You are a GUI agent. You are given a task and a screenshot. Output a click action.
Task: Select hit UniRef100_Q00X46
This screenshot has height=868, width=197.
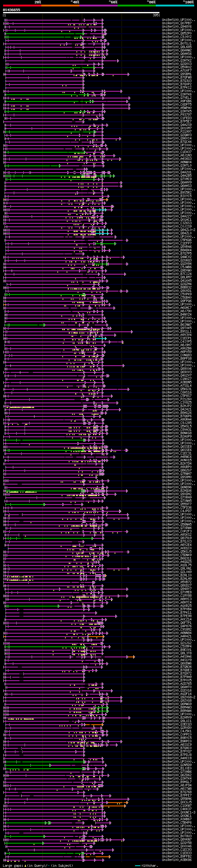[177, 846]
